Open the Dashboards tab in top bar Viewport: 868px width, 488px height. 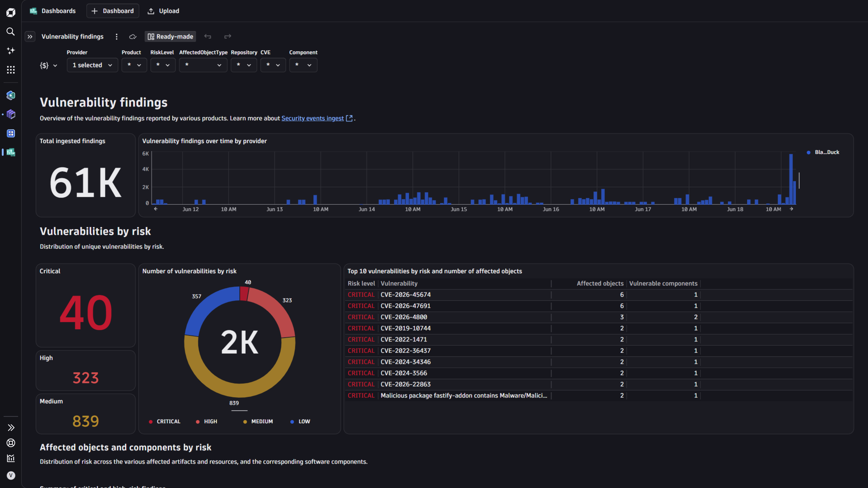[x=53, y=11]
